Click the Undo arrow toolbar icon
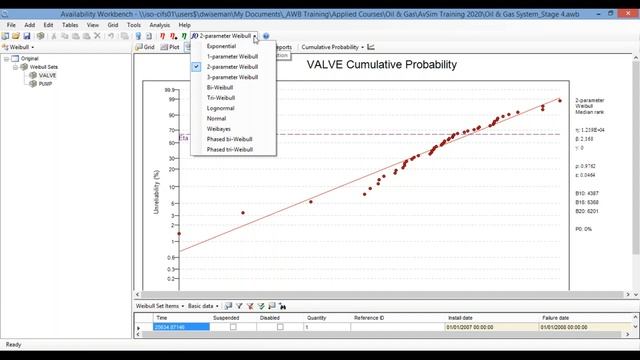 coord(111,36)
